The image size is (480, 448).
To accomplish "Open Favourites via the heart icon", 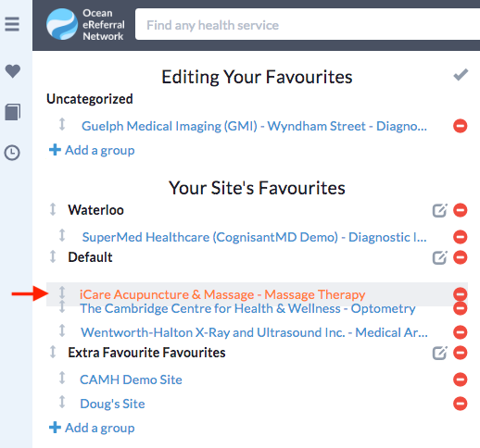I will (13, 71).
